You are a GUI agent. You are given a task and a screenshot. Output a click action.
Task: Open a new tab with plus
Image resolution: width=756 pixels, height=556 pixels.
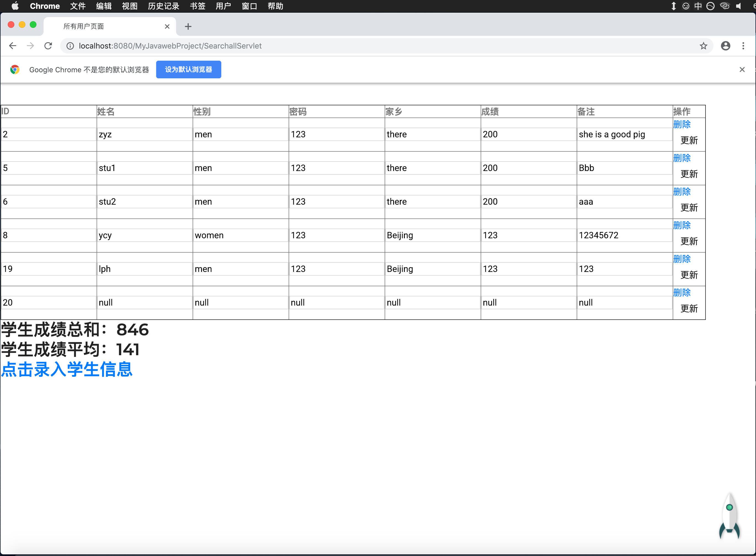click(188, 26)
